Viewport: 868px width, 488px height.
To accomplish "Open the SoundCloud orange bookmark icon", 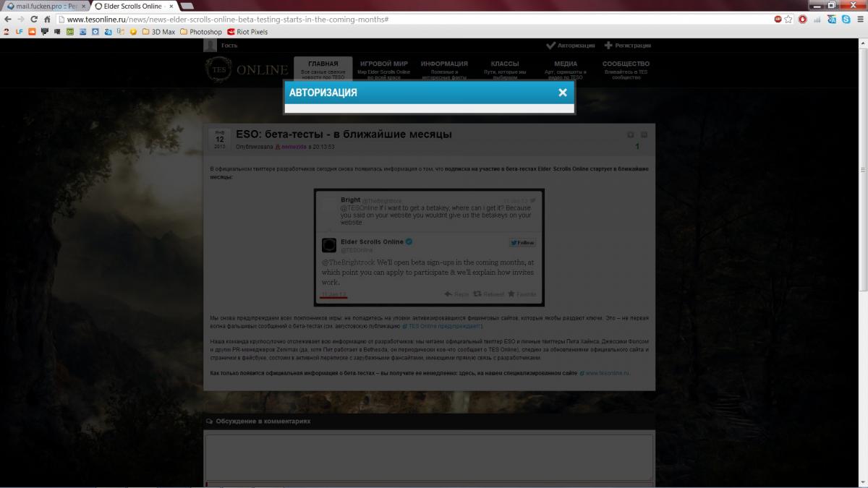I will pos(32,32).
